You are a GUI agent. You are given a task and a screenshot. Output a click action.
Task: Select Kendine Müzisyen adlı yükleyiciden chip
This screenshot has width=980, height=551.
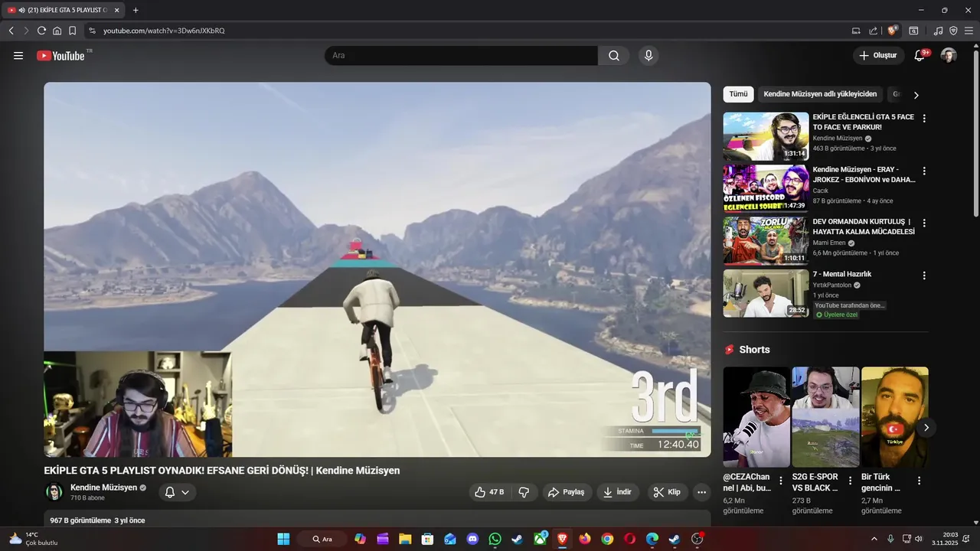(820, 94)
